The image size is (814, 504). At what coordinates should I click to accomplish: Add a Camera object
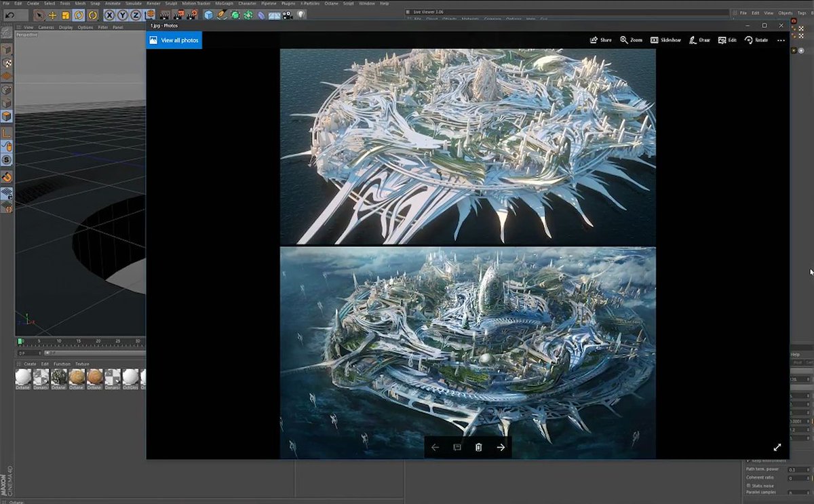point(288,15)
